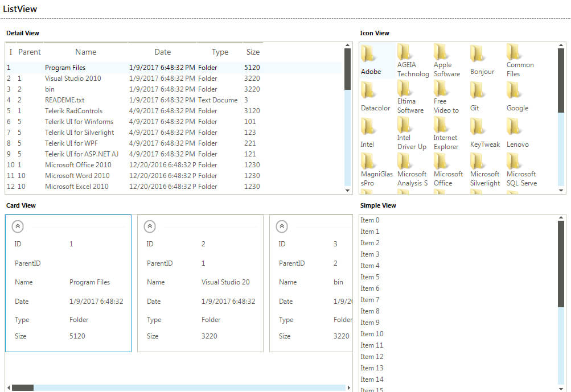Select the Microsoft Word 2010 row
This screenshot has height=392, width=571.
(x=174, y=176)
